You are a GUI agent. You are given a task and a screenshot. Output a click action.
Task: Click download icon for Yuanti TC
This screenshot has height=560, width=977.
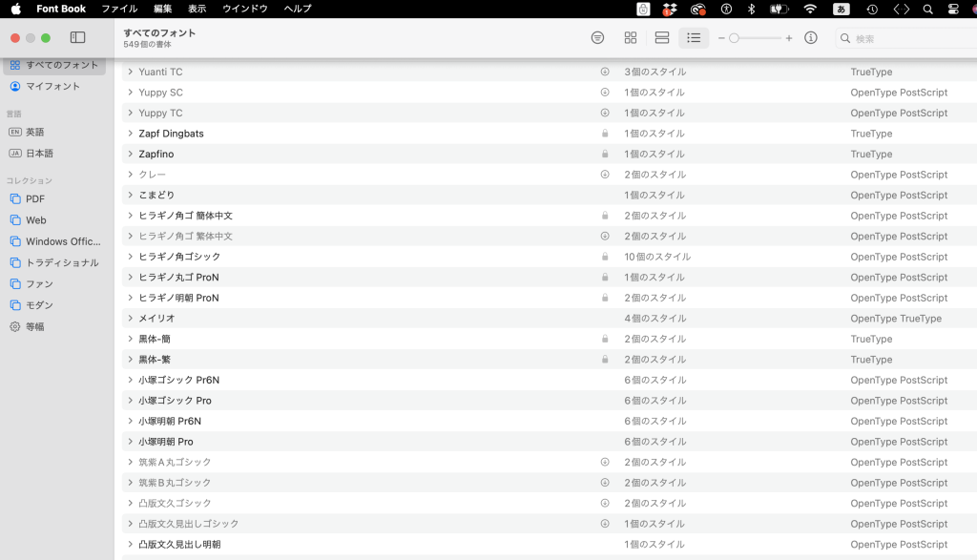click(605, 72)
